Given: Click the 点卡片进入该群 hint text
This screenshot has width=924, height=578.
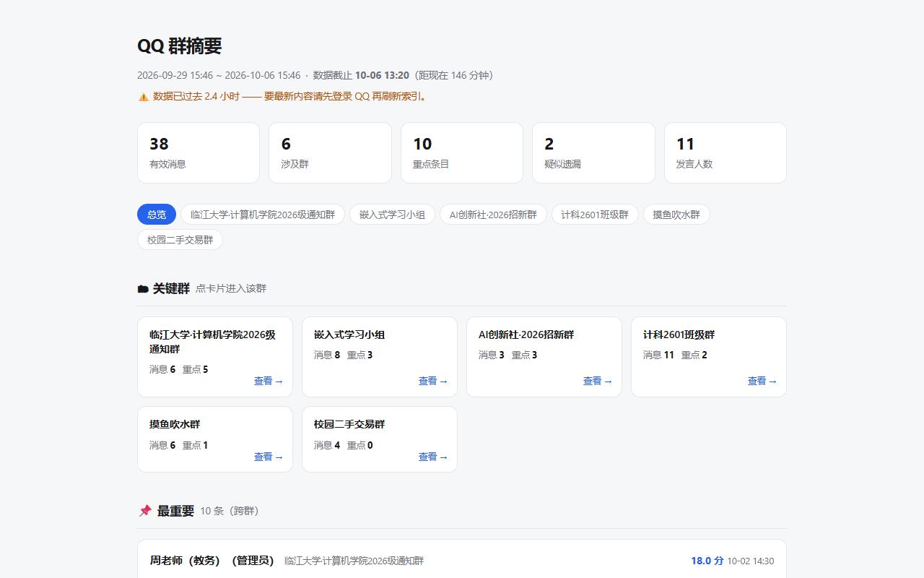Looking at the screenshot, I should pos(231,288).
